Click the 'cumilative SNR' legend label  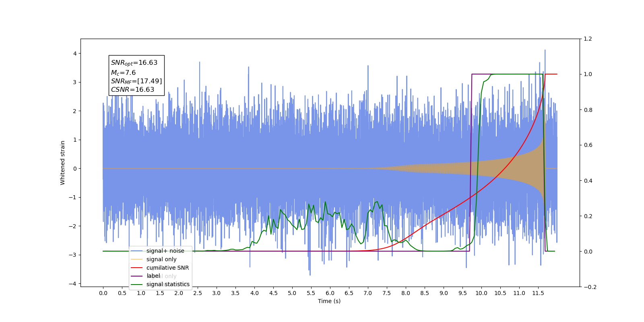tap(167, 268)
